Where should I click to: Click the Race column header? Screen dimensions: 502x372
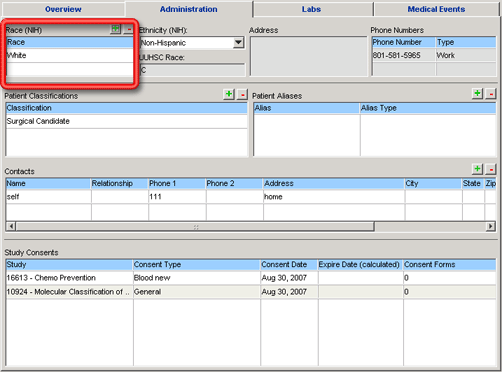(x=70, y=42)
